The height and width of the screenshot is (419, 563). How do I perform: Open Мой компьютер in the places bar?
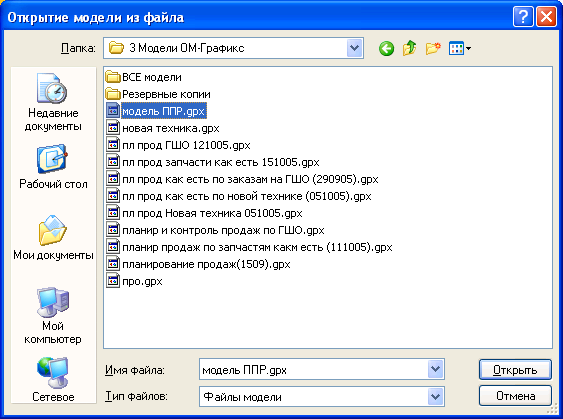tap(53, 316)
